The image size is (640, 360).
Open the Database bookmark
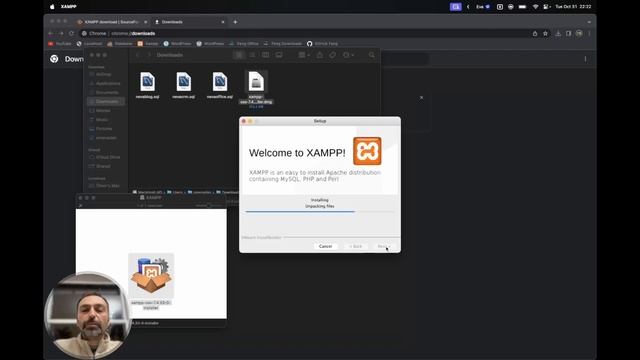coord(120,44)
